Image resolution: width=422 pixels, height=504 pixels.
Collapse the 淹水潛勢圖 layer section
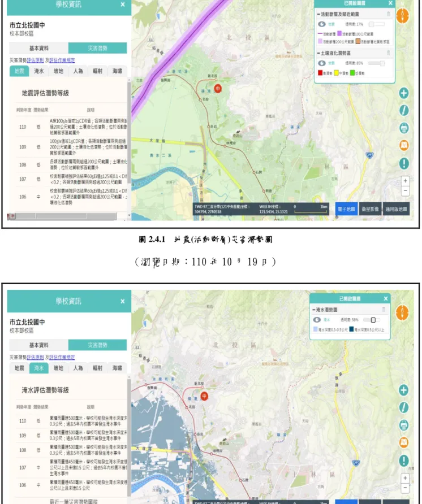(x=314, y=310)
